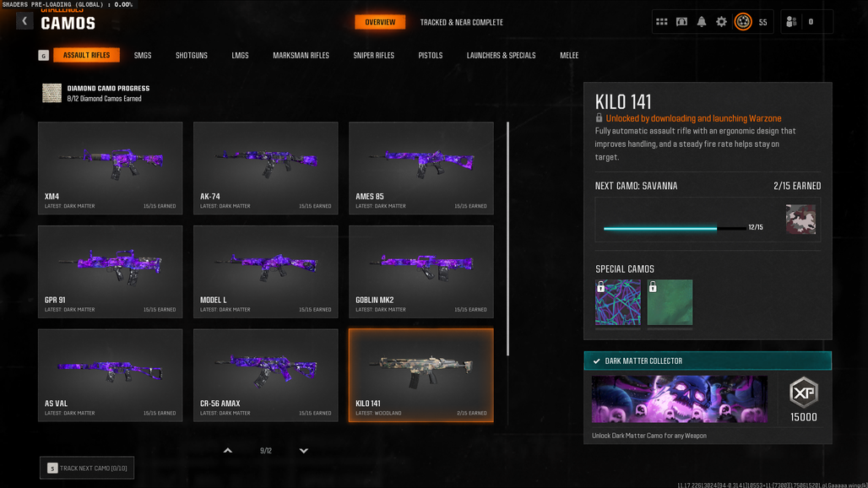Click the Shaders Pre-Loading status text

pyautogui.click(x=68, y=4)
